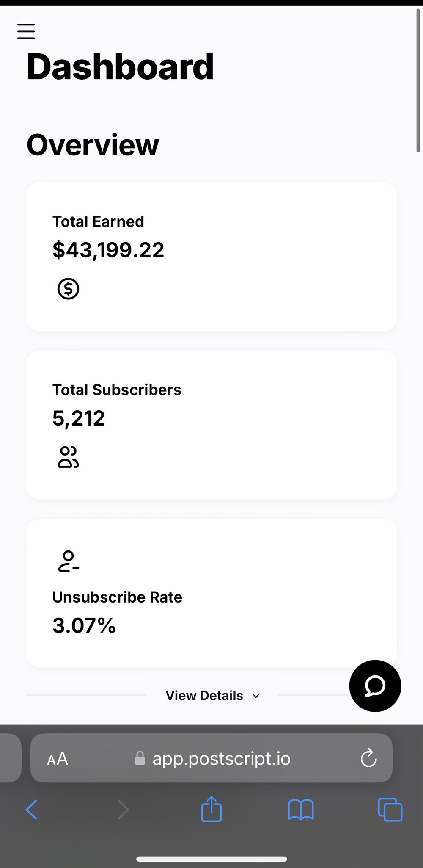Tap the home indicator bar
This screenshot has width=423, height=868.
pos(211,859)
